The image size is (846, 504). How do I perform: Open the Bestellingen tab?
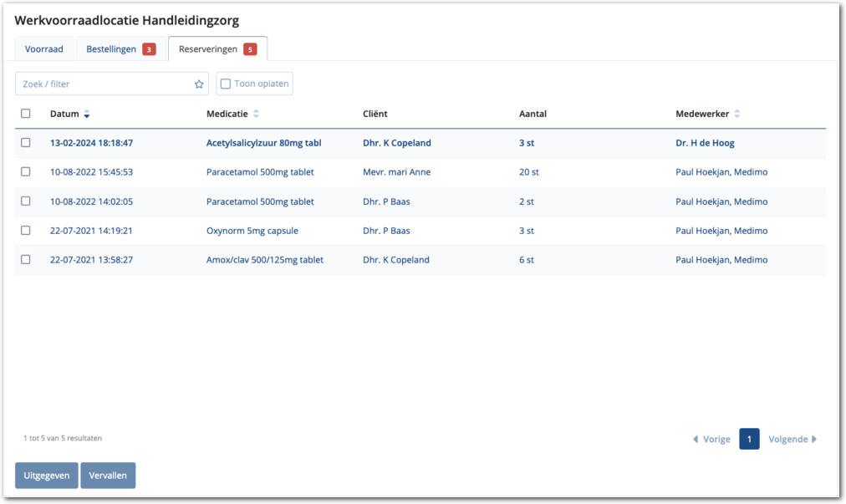(x=111, y=49)
